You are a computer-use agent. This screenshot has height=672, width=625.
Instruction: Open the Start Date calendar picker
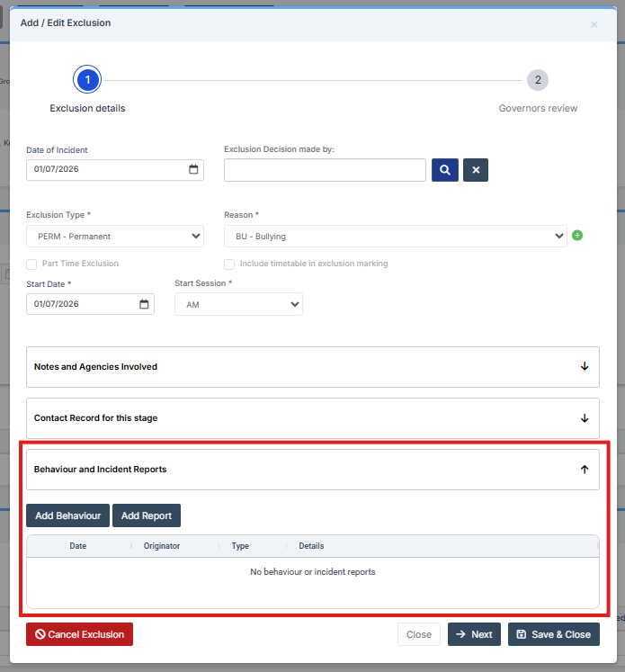point(144,304)
